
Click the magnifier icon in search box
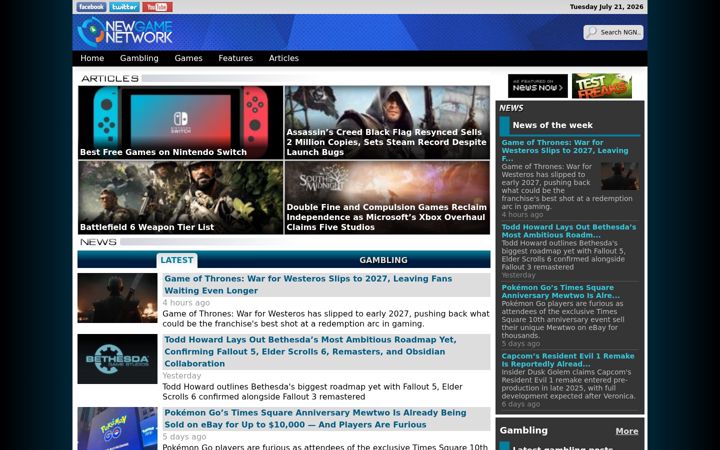tap(591, 32)
